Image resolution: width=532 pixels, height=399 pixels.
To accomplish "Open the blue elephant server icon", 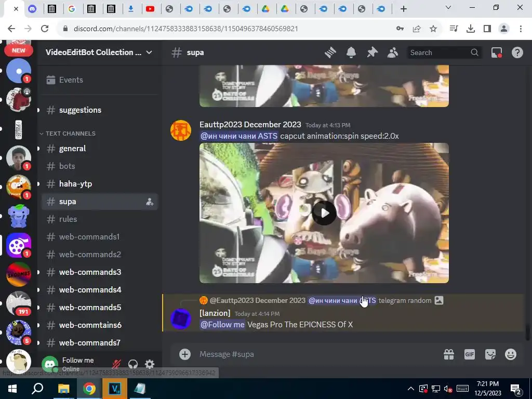I will [19, 216].
